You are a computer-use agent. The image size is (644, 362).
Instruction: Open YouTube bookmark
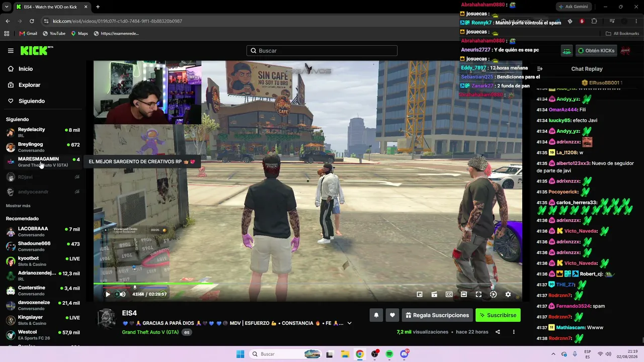(54, 34)
